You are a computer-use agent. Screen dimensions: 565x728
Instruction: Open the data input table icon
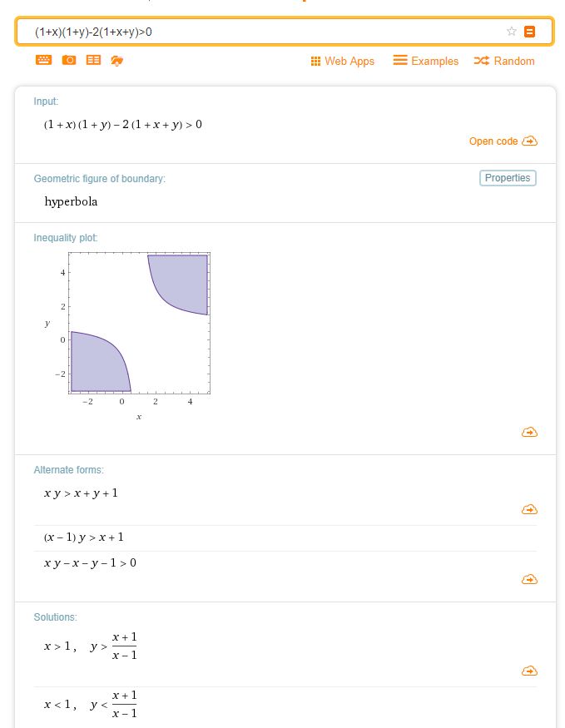click(x=93, y=60)
